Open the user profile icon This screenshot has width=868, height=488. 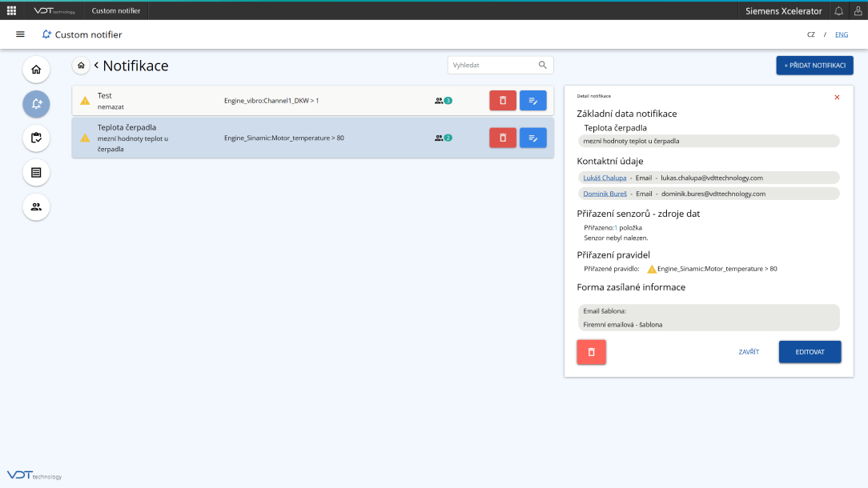[858, 10]
